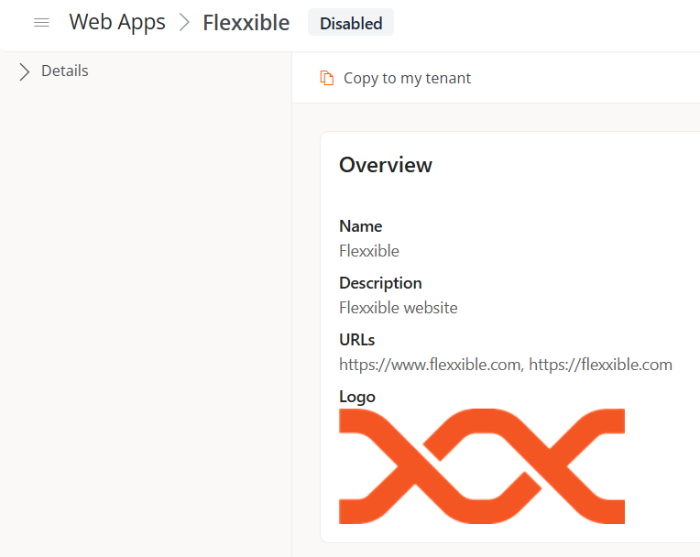Click the Name field label
This screenshot has height=557, width=700.
coord(361,226)
